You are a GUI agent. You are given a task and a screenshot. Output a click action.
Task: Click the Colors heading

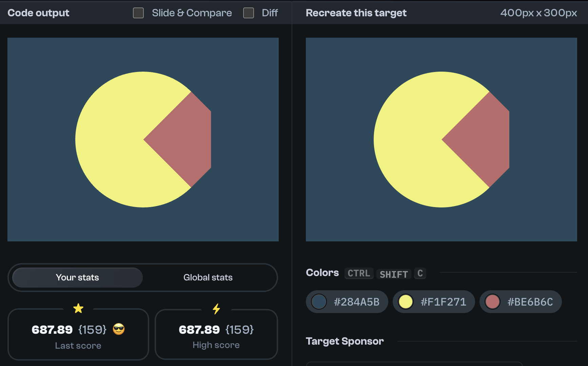(x=322, y=273)
